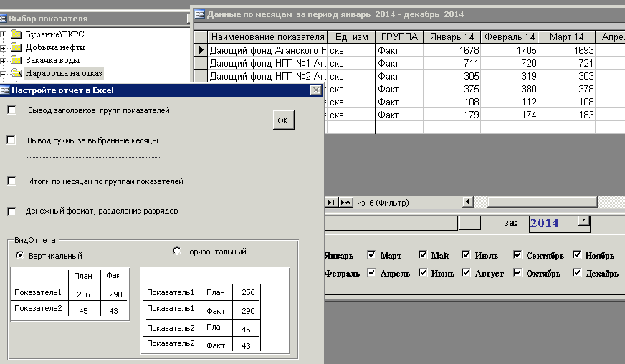Click the Добыча нефти folder icon
625x364 pixels.
pyautogui.click(x=16, y=47)
